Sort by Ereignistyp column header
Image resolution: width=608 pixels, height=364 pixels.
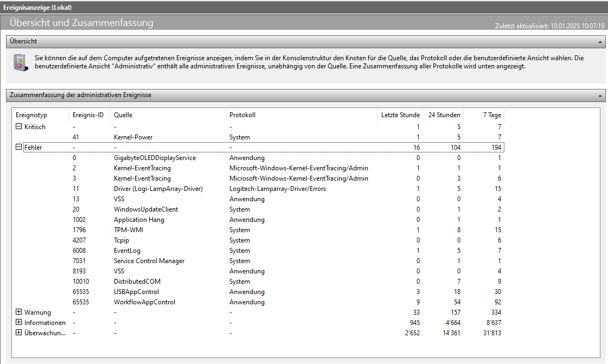40,115
